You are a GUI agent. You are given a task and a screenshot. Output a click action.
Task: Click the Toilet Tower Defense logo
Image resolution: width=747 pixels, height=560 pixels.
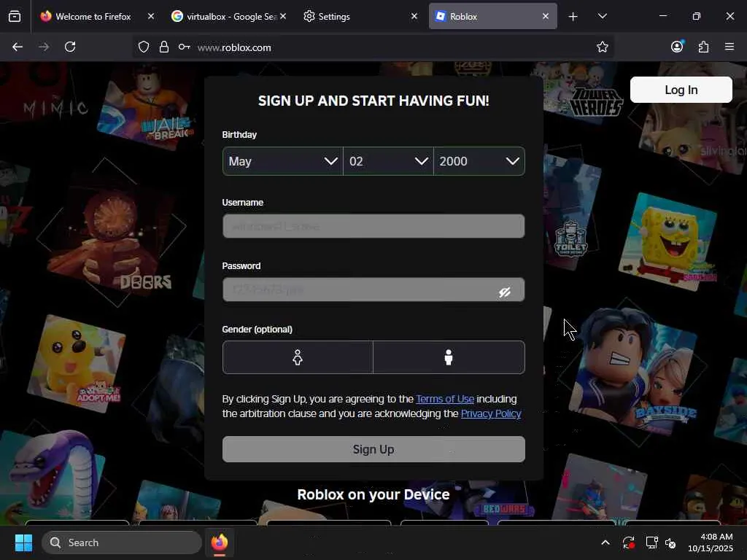[570, 238]
